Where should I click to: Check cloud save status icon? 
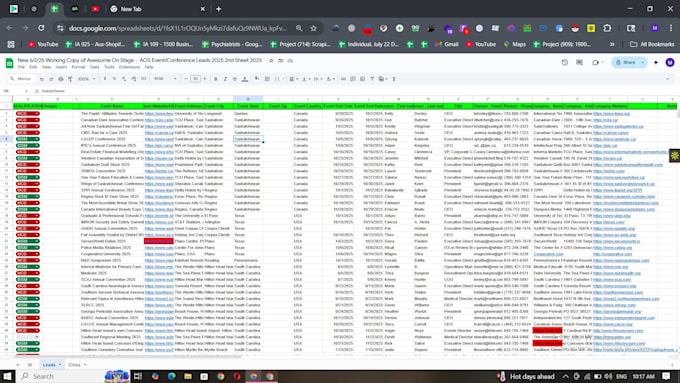click(290, 60)
